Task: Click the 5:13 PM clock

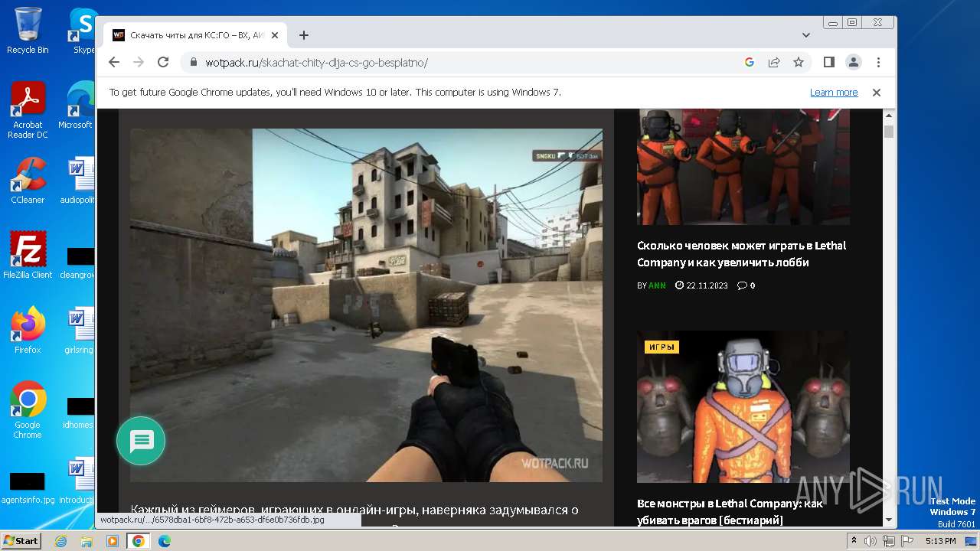Action: [x=940, y=541]
